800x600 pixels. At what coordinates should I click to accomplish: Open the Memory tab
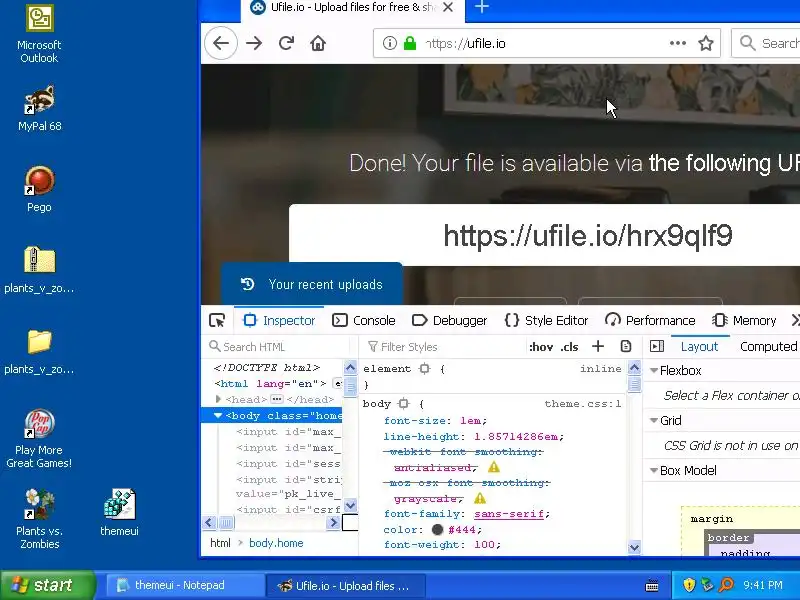(744, 320)
